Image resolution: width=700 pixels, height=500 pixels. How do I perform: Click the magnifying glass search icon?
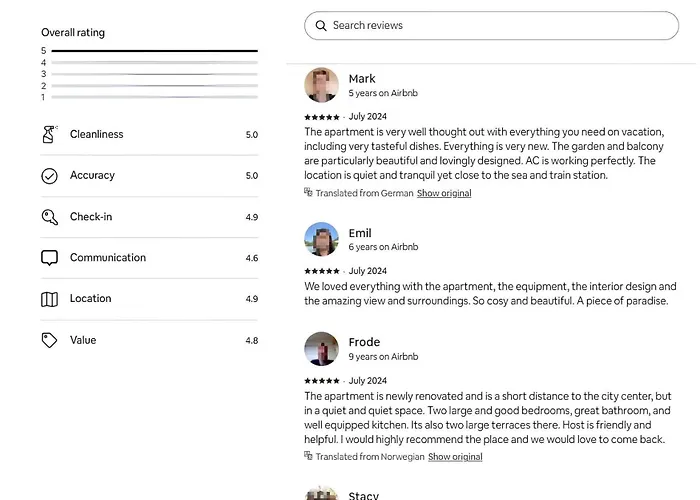(x=320, y=26)
